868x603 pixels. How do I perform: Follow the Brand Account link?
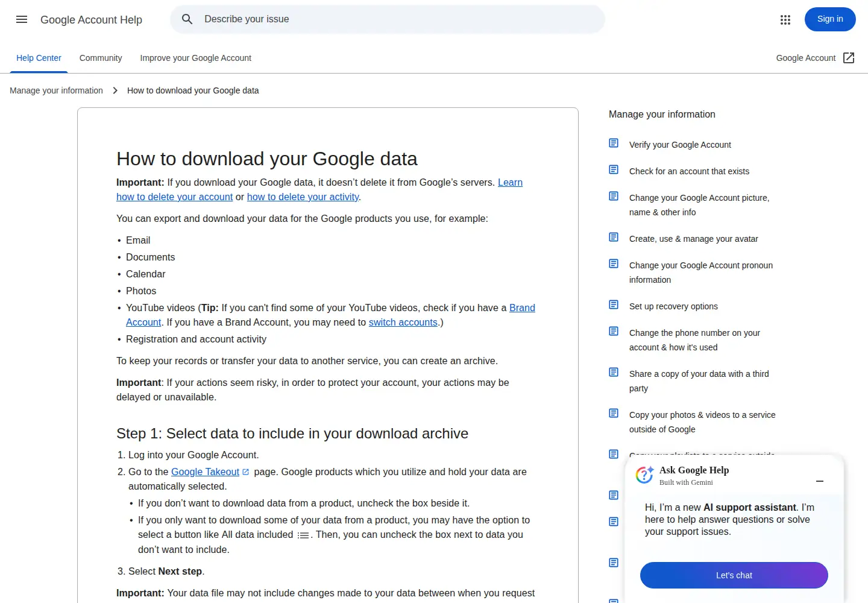[522, 308]
